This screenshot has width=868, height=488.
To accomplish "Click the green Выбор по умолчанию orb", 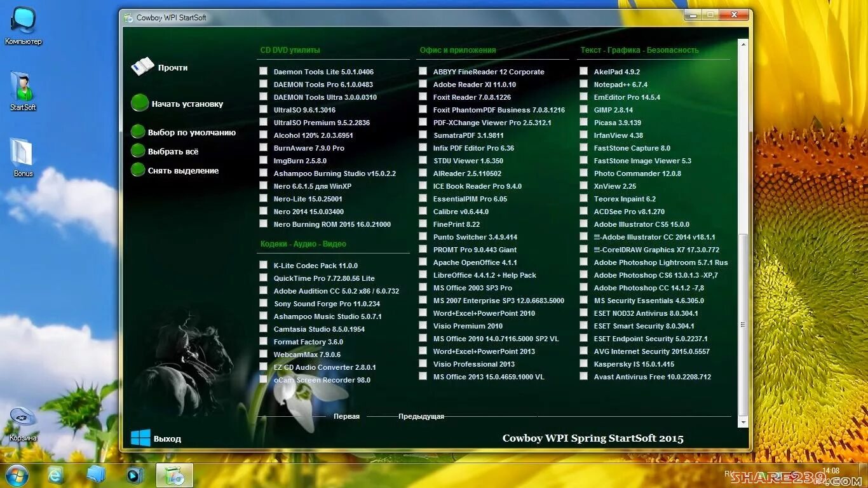I will [x=138, y=132].
